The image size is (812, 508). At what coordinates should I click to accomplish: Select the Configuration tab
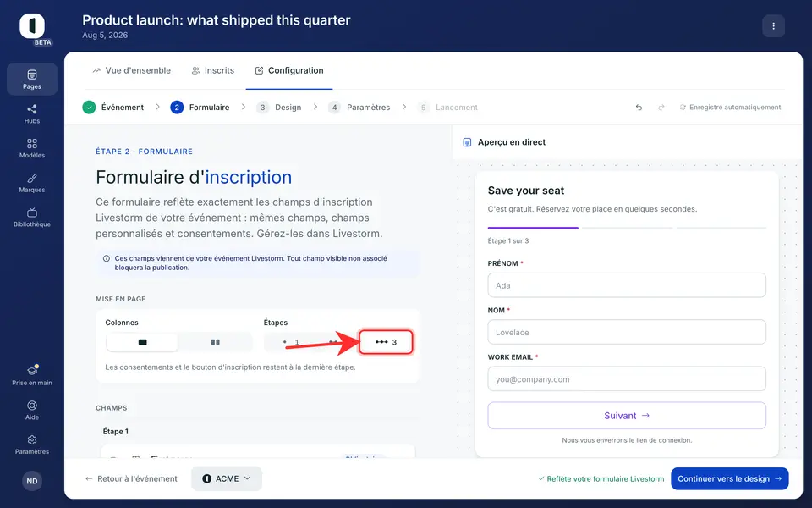click(289, 70)
